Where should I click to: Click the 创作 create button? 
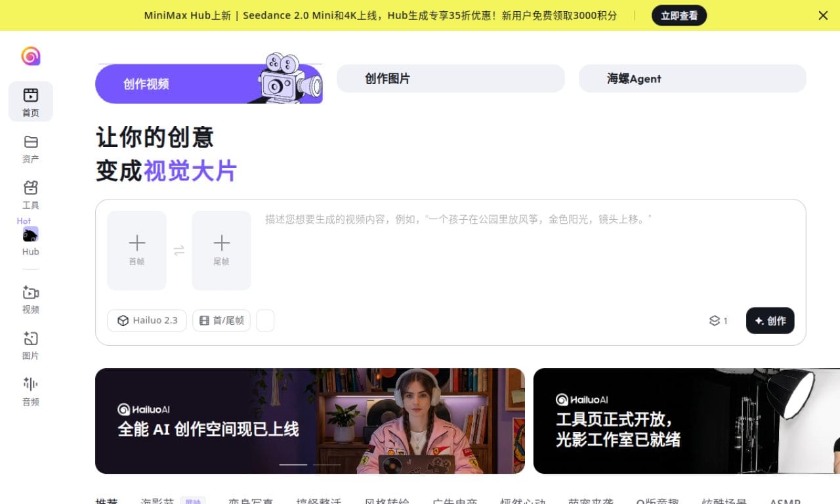[x=770, y=320]
